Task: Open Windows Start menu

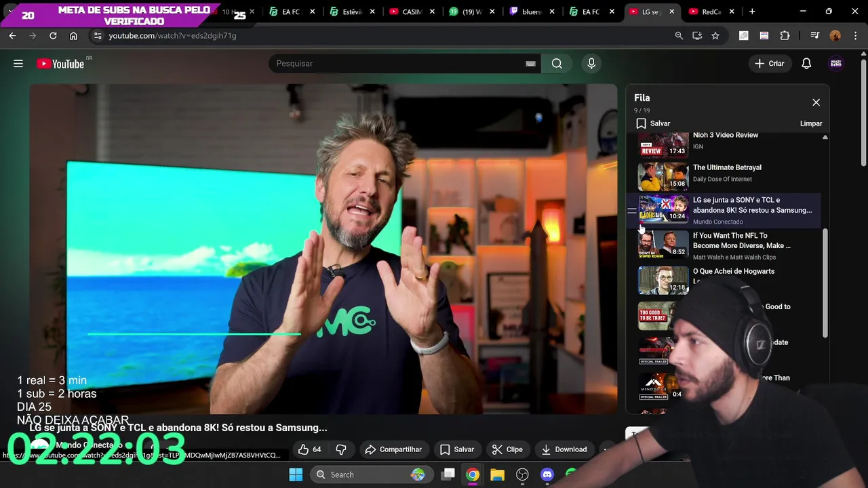Action: [296, 474]
